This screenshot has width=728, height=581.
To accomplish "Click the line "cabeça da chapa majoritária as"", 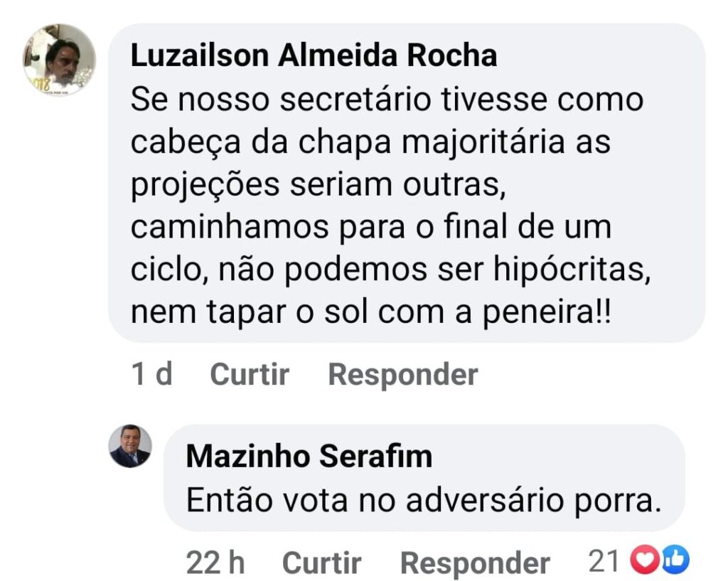I will (x=370, y=142).
